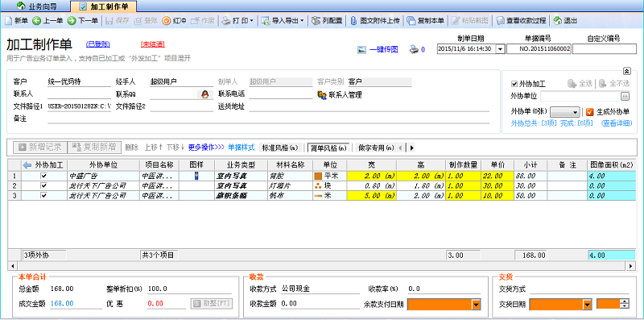Click 图文附件上传 attachment upload
This screenshot has width=644, height=320.
pyautogui.click(x=374, y=21)
